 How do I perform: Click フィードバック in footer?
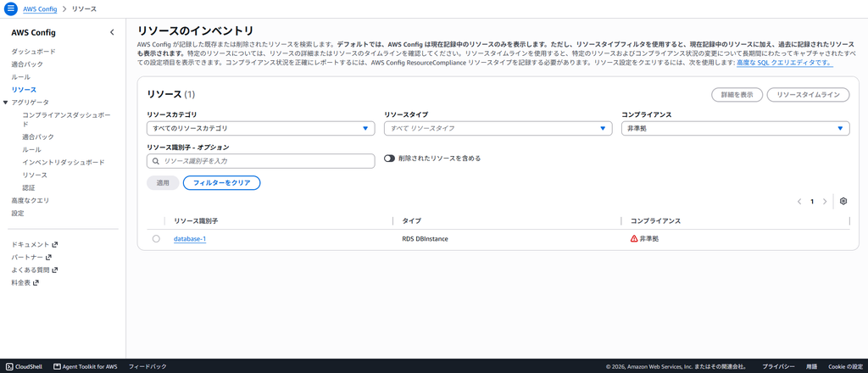(147, 366)
